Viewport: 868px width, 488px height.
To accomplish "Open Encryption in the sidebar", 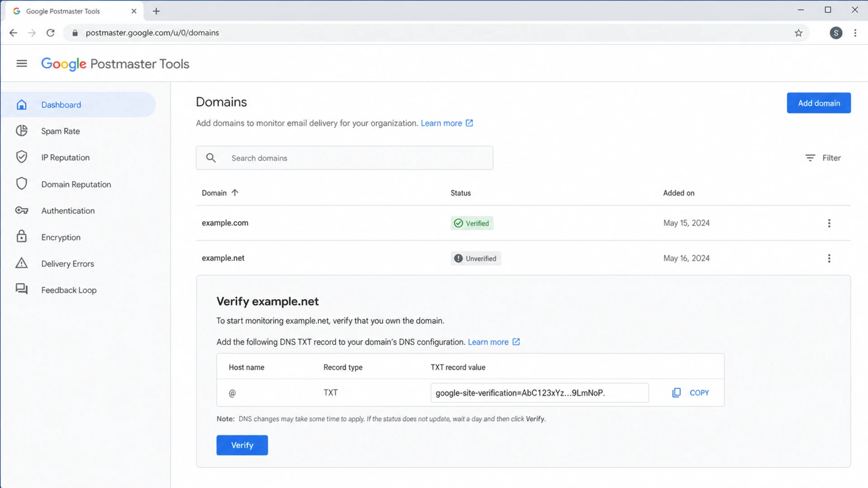I will tap(78, 237).
